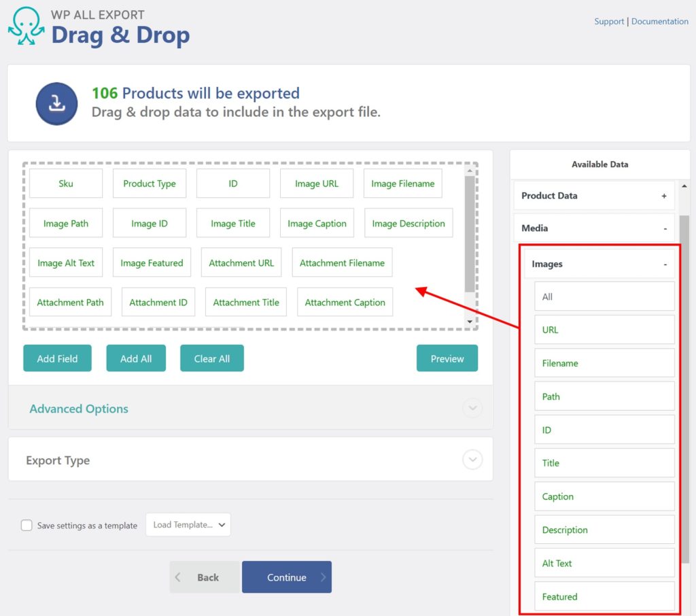Click the Continue button
The width and height of the screenshot is (696, 616).
click(286, 576)
